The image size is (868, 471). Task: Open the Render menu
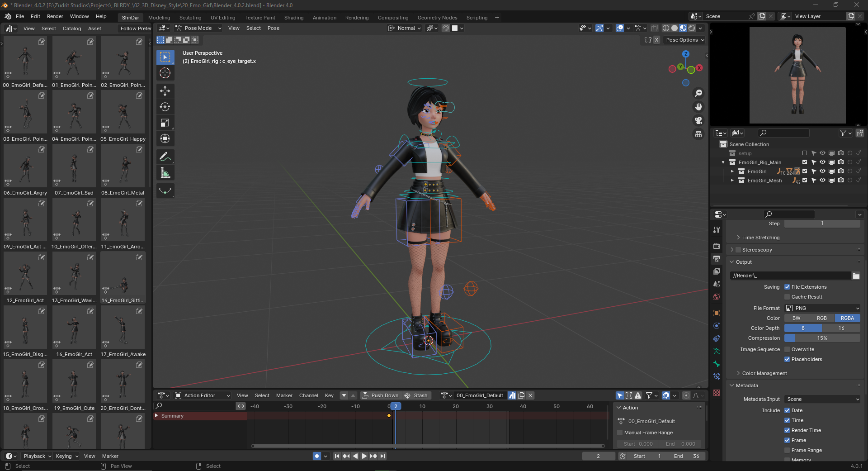click(x=55, y=16)
